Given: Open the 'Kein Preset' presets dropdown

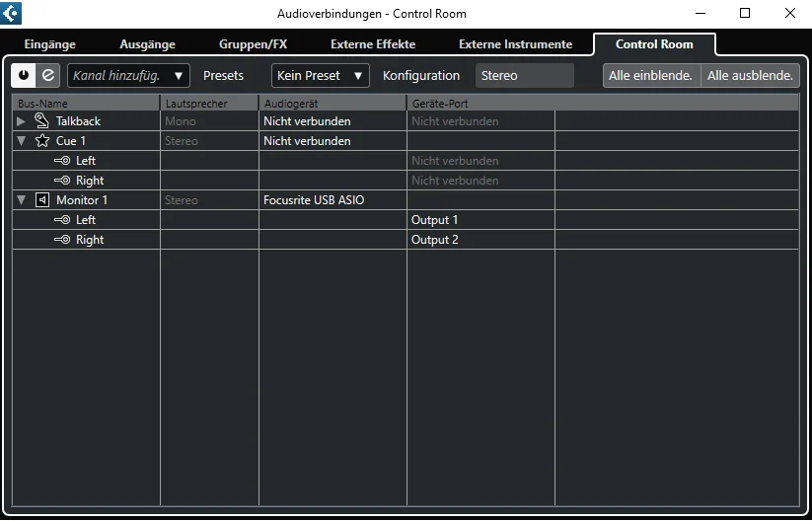Looking at the screenshot, I should 320,76.
